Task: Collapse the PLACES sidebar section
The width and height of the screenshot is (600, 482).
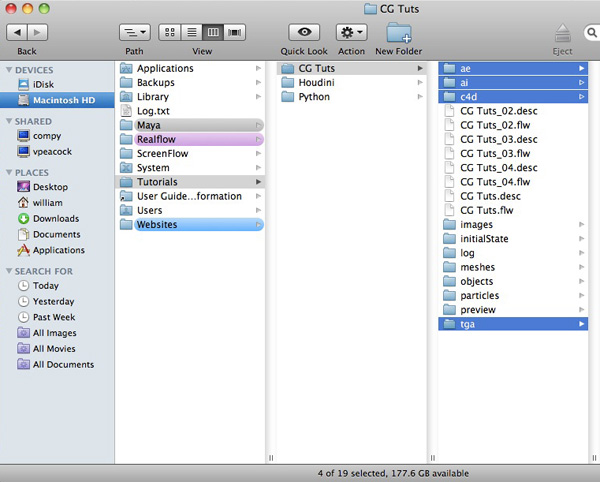Action: coord(9,173)
